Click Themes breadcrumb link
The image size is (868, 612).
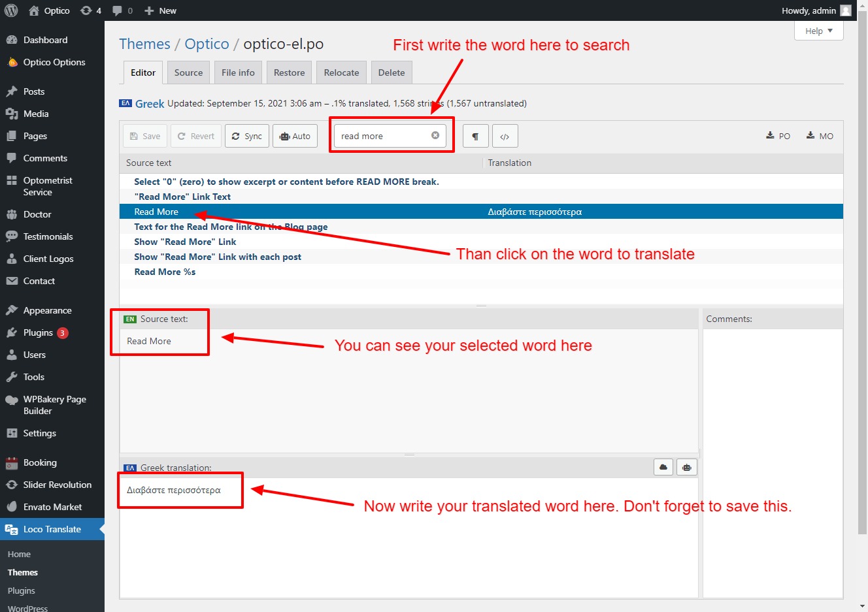tap(144, 44)
